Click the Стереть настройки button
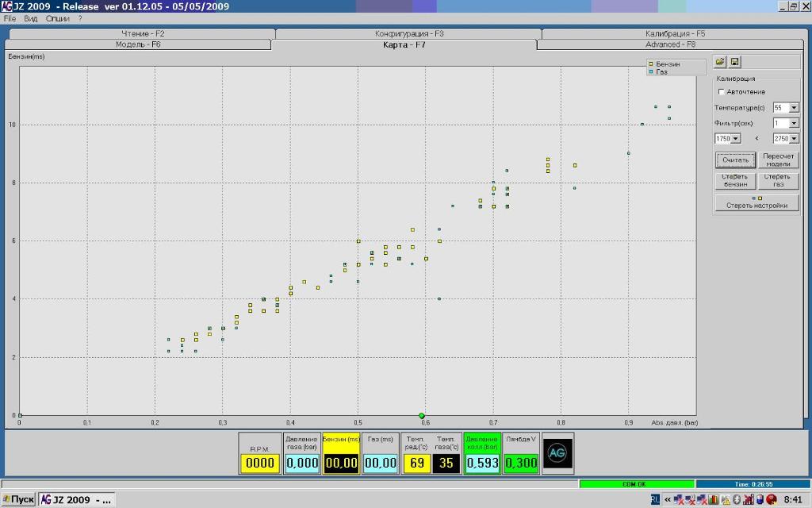The height and width of the screenshot is (508, 812). pos(756,202)
